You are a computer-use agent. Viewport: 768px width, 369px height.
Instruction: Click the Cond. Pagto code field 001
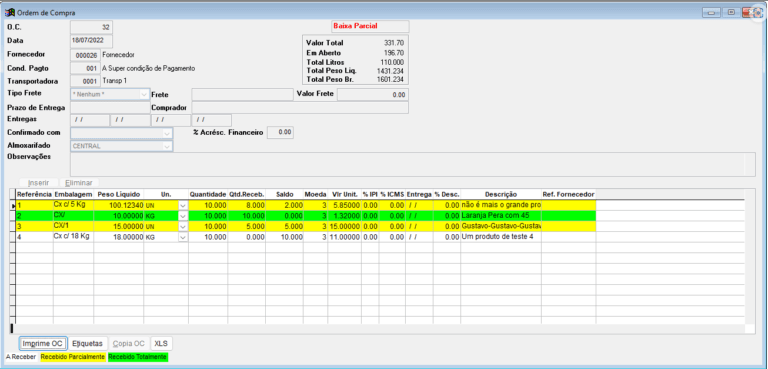click(85, 68)
